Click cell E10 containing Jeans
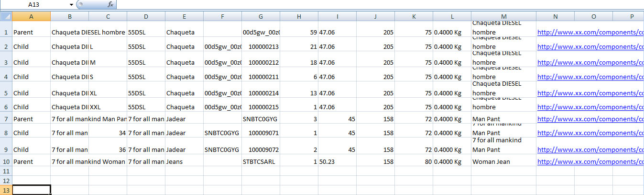The width and height of the screenshot is (644, 195). (184, 161)
